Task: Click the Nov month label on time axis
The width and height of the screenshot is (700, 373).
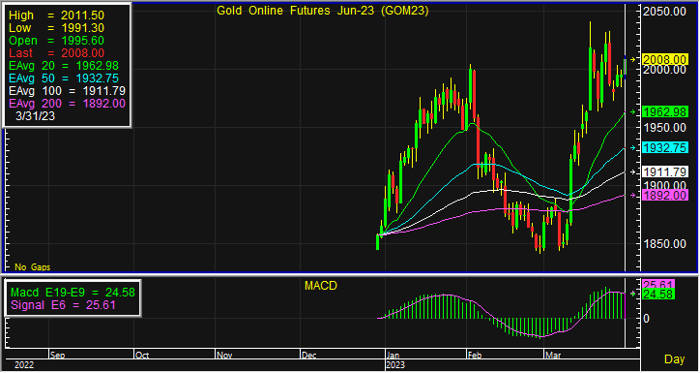Action: pos(224,356)
